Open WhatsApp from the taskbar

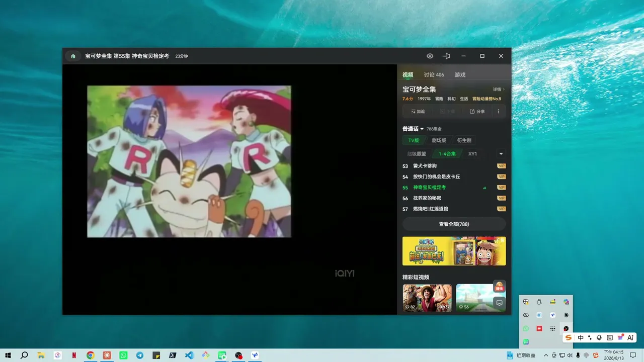123,355
